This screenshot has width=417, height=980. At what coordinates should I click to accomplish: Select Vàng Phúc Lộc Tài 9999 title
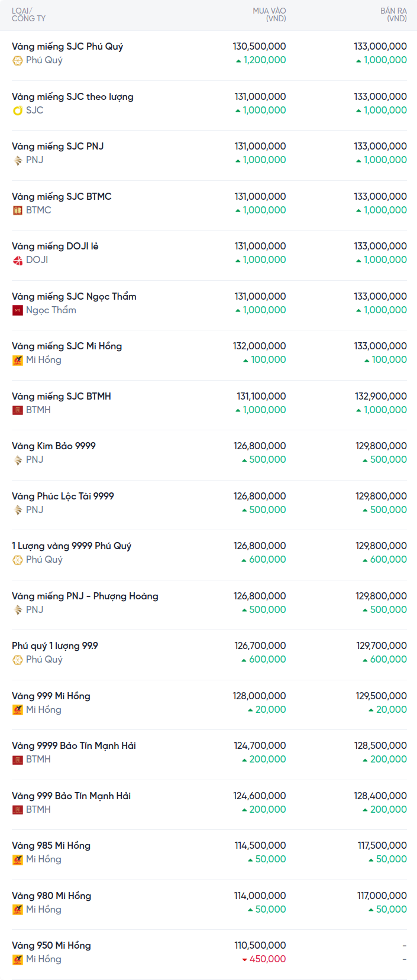tap(63, 497)
